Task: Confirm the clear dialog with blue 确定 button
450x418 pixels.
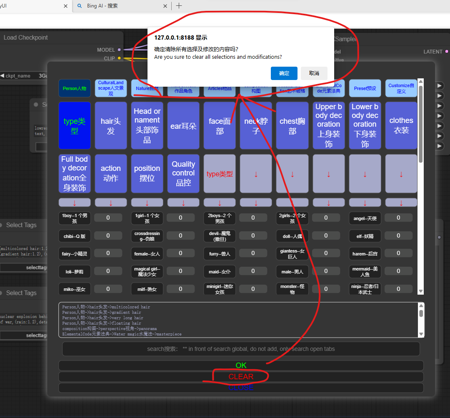Action: coord(284,73)
